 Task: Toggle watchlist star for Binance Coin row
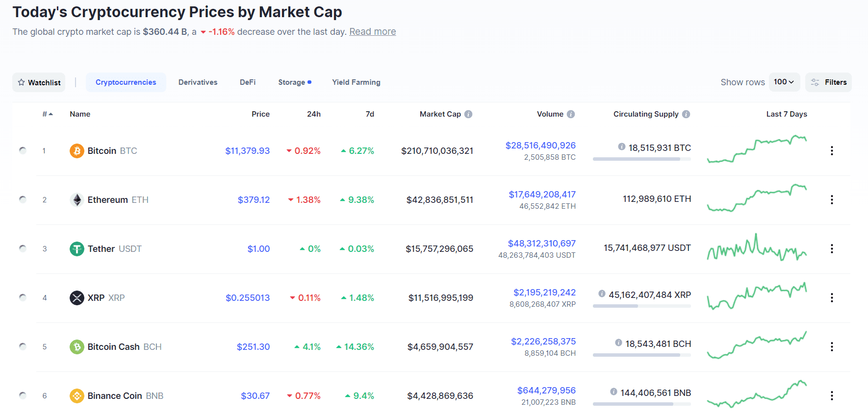tap(23, 395)
